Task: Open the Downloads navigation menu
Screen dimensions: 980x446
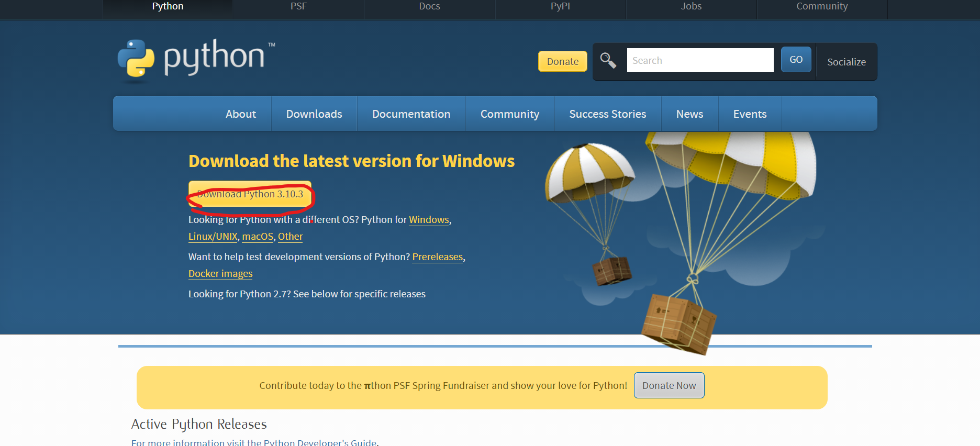Action: 314,114
